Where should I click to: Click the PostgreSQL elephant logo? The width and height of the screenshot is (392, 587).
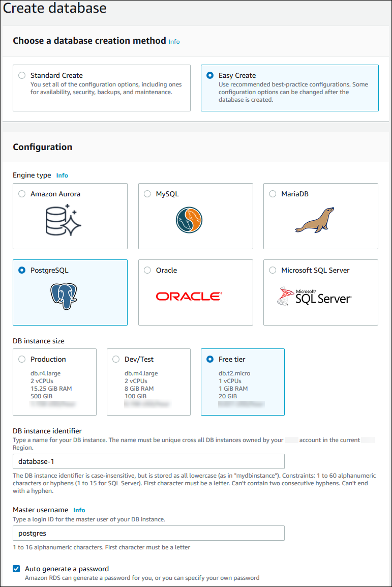click(x=63, y=297)
